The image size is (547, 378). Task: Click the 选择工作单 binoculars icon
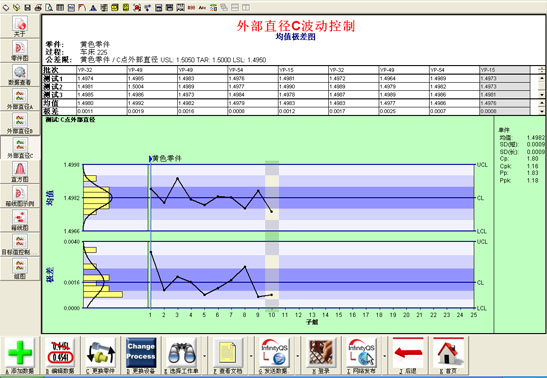point(181,353)
